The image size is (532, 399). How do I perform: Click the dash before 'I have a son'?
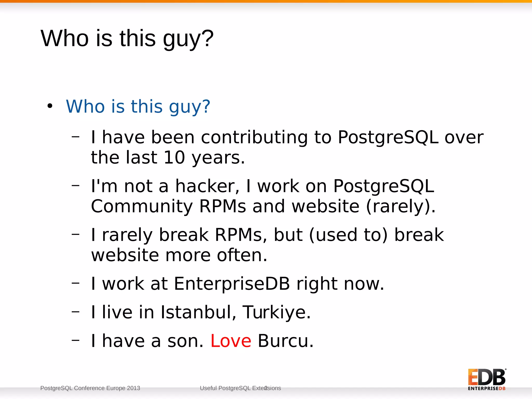[x=75, y=340]
